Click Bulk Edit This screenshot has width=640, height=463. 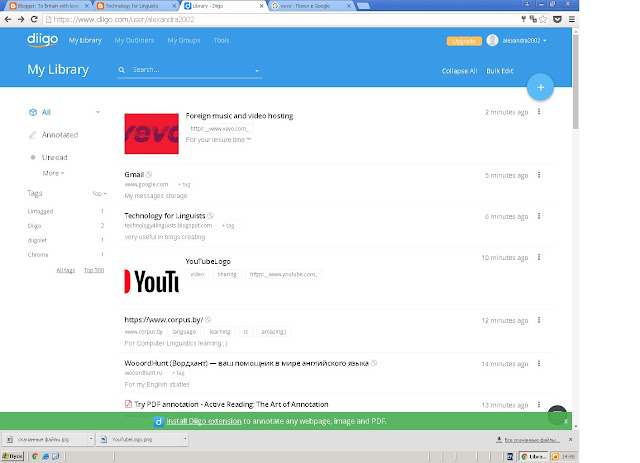click(500, 71)
